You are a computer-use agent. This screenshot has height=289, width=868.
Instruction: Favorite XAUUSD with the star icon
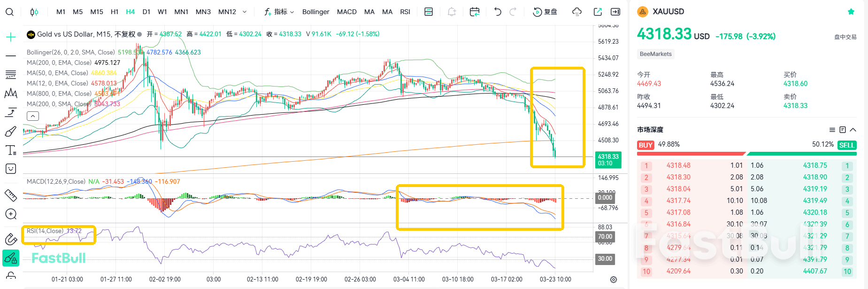click(851, 12)
